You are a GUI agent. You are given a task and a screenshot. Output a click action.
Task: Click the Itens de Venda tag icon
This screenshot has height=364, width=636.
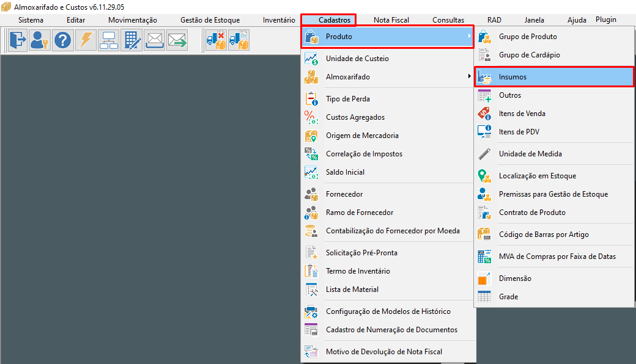484,114
